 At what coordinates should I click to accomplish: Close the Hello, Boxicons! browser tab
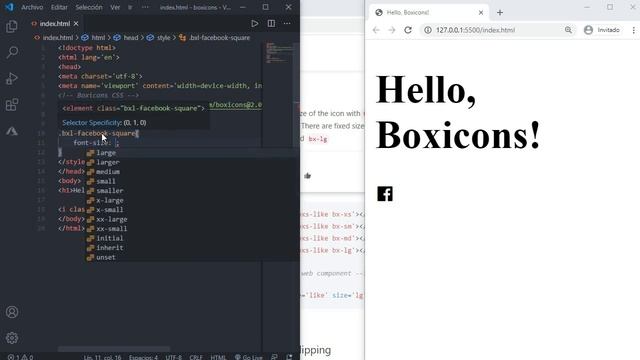pyautogui.click(x=481, y=13)
